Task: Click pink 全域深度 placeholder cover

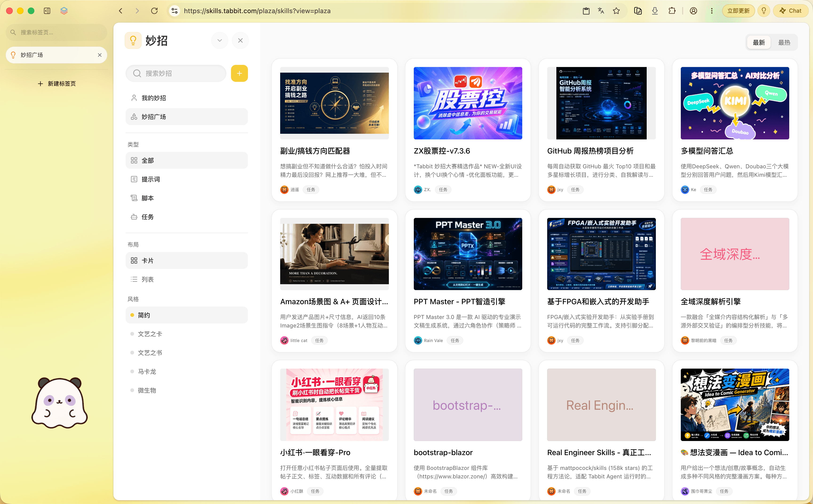Action: tap(735, 254)
